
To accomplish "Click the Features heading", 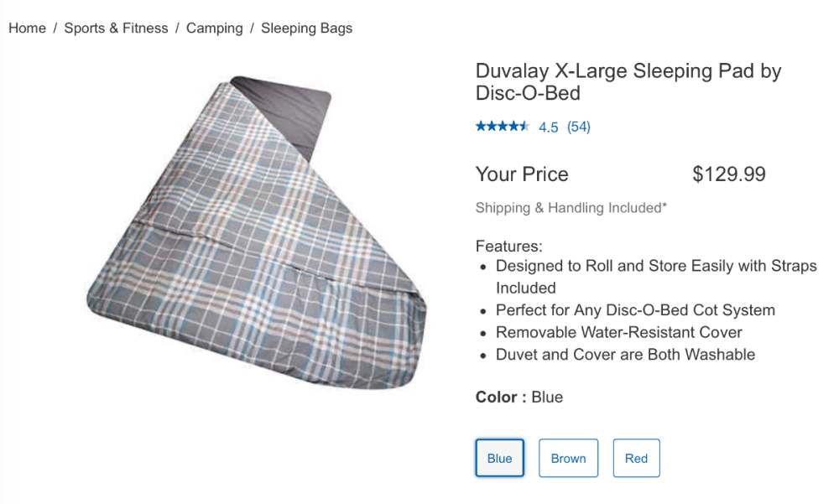I will point(509,247).
